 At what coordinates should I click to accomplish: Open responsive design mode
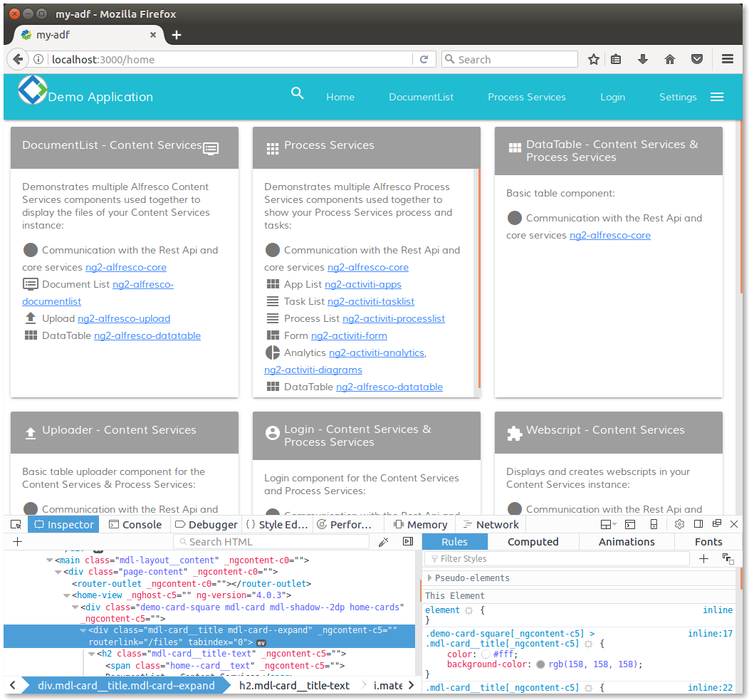654,524
